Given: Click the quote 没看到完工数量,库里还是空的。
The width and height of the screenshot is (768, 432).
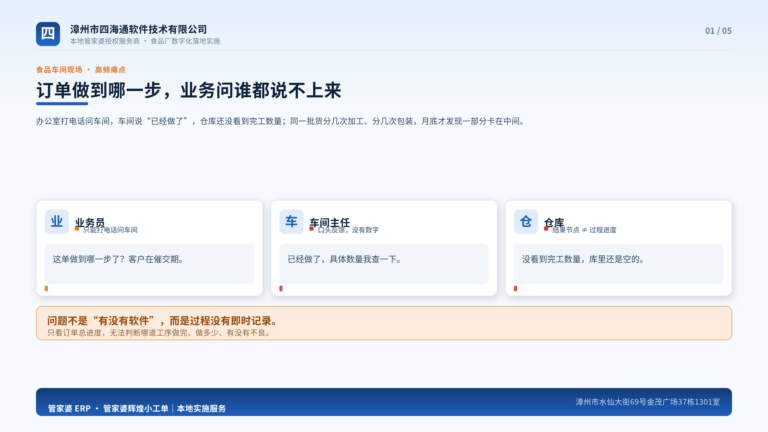Looking at the screenshot, I should pyautogui.click(x=583, y=259).
